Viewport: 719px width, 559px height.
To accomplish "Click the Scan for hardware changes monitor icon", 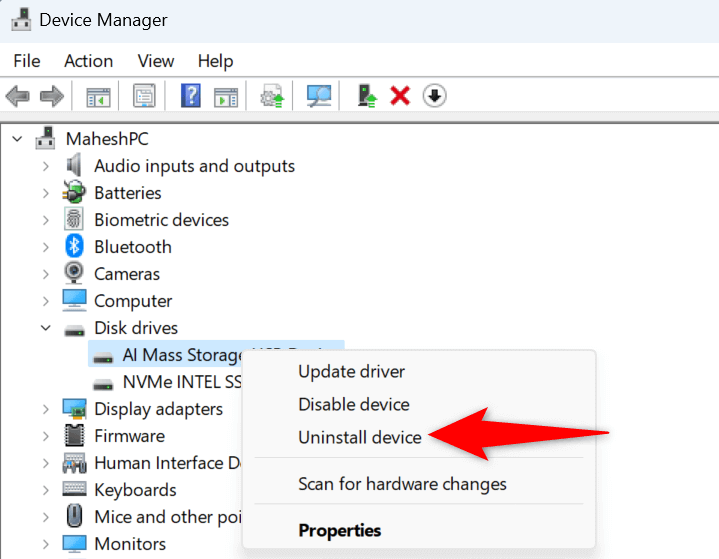I will 319,96.
